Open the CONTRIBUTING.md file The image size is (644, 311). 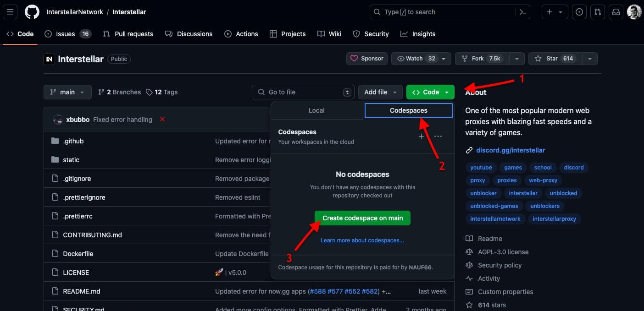pos(93,235)
